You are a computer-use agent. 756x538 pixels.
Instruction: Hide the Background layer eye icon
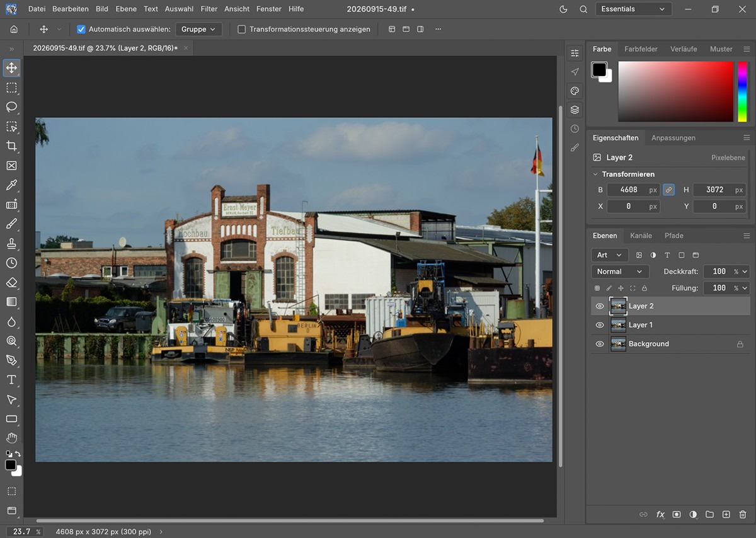(x=600, y=344)
